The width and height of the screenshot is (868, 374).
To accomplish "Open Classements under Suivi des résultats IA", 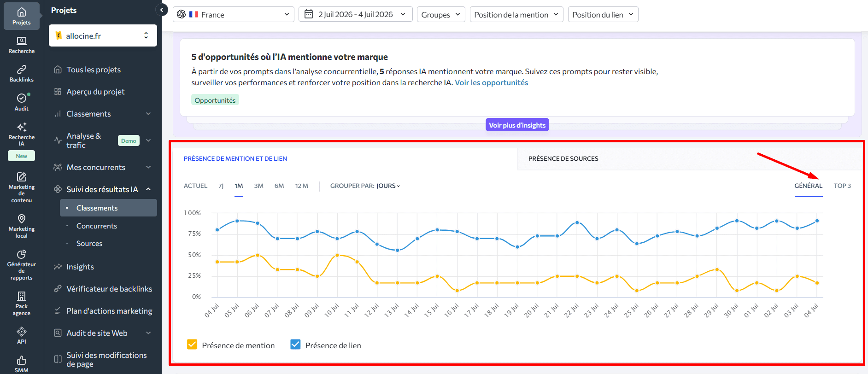I will (x=108, y=208).
